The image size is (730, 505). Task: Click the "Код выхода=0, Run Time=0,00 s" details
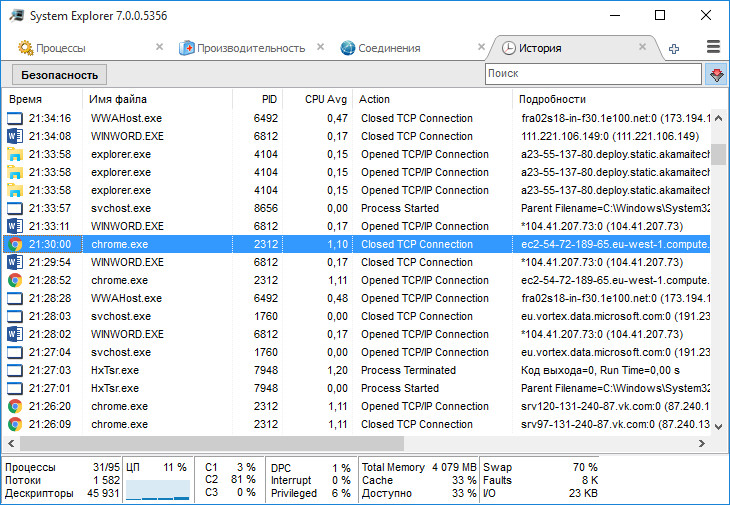(x=600, y=370)
